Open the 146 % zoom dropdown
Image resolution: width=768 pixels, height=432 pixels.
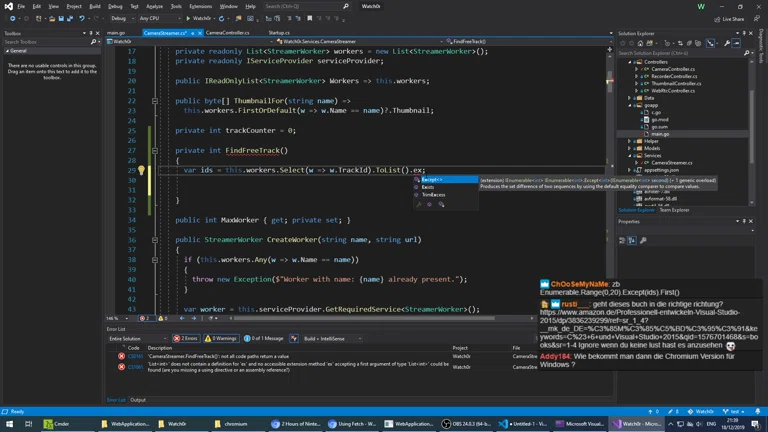tap(118, 318)
